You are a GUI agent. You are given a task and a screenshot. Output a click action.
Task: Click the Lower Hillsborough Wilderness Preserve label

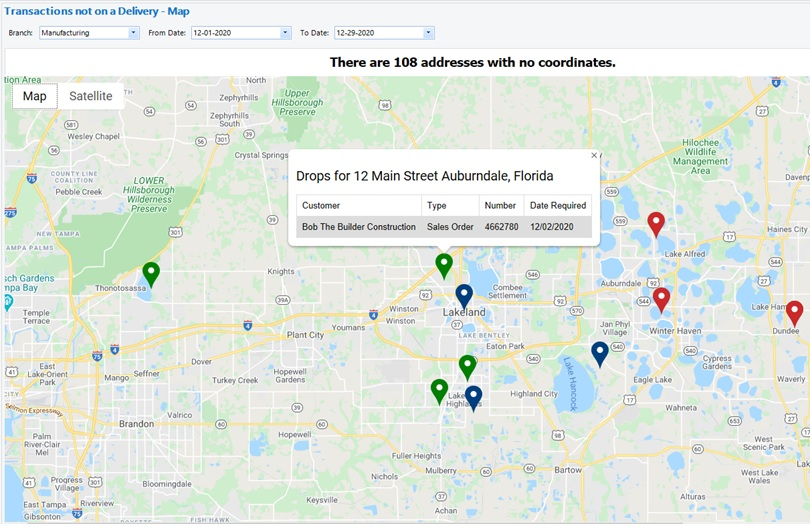[149, 195]
